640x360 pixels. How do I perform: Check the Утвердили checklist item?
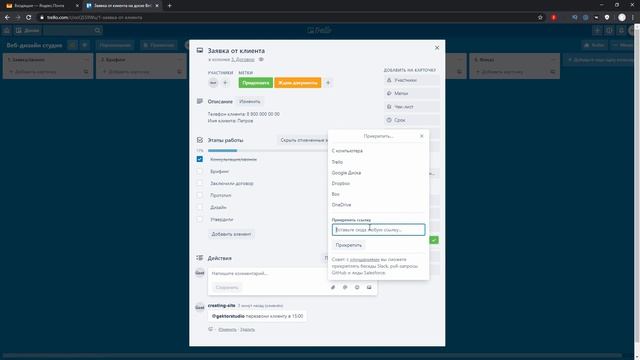point(200,219)
